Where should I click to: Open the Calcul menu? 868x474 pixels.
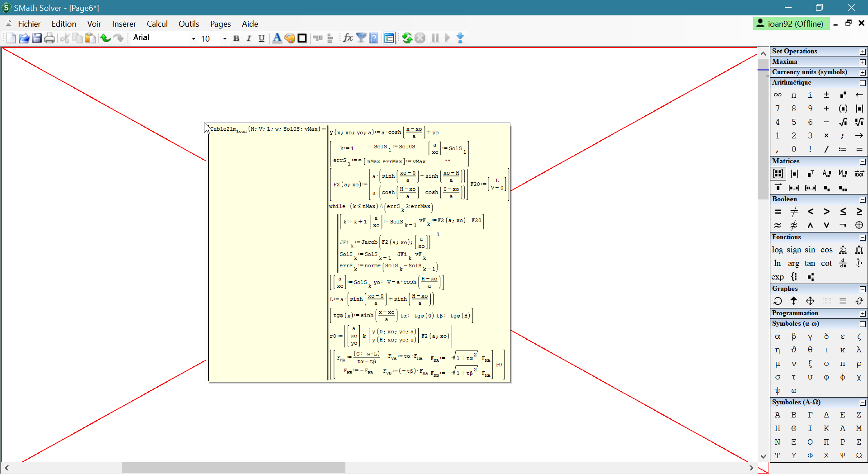point(157,24)
